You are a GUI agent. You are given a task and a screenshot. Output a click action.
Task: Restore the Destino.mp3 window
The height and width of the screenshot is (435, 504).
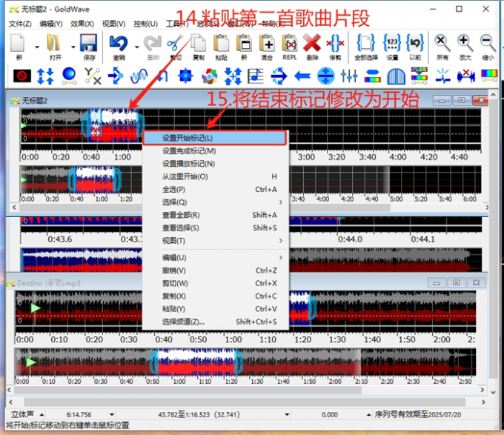[x=456, y=283]
